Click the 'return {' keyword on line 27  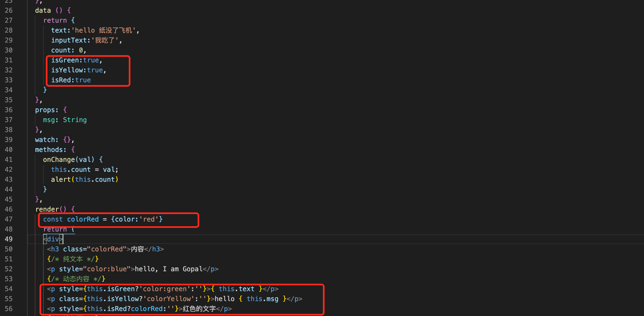(59, 20)
